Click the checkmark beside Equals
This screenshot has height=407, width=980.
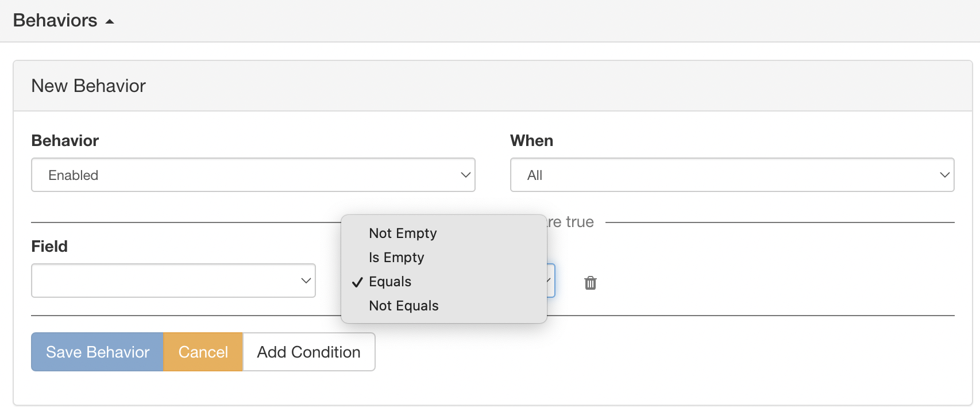coord(357,282)
